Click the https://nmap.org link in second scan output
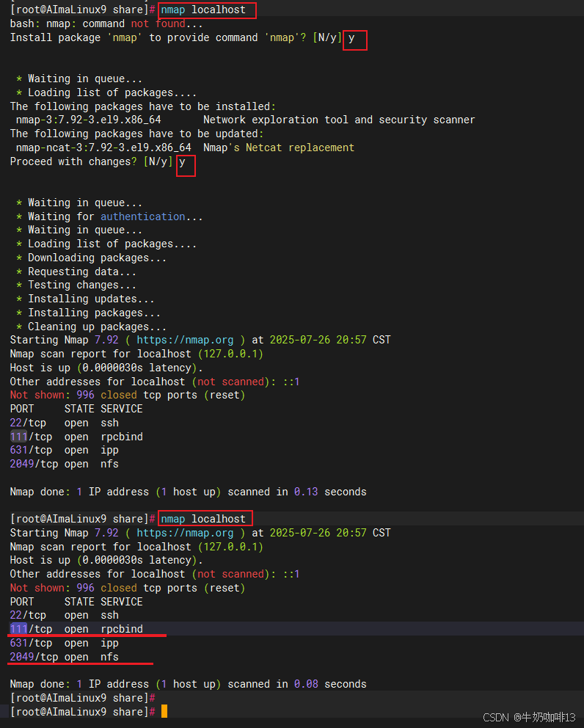This screenshot has height=728, width=584. pyautogui.click(x=185, y=533)
